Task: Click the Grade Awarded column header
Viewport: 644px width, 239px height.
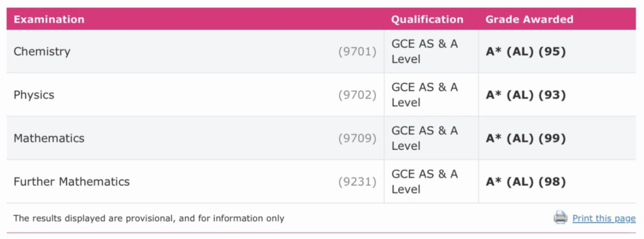Action: (529, 19)
